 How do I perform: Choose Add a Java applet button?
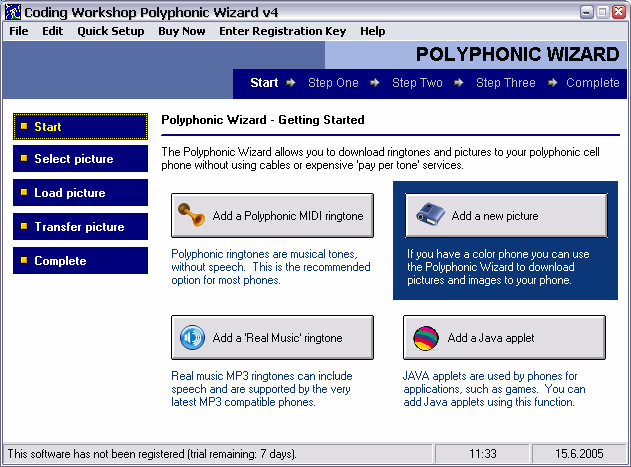[x=504, y=337]
